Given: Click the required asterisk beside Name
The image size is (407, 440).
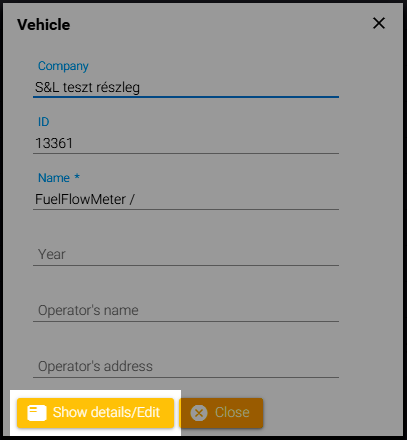Looking at the screenshot, I should [x=77, y=176].
